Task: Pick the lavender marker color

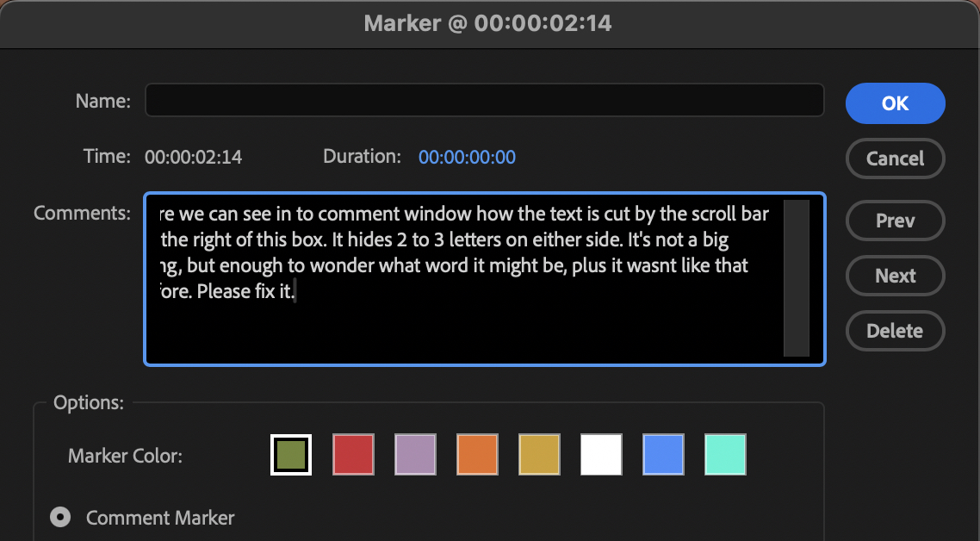Action: coord(415,454)
